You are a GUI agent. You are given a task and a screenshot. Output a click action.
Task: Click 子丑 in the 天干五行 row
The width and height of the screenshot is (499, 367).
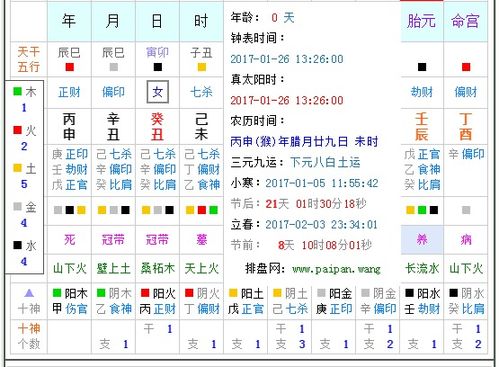(x=201, y=52)
